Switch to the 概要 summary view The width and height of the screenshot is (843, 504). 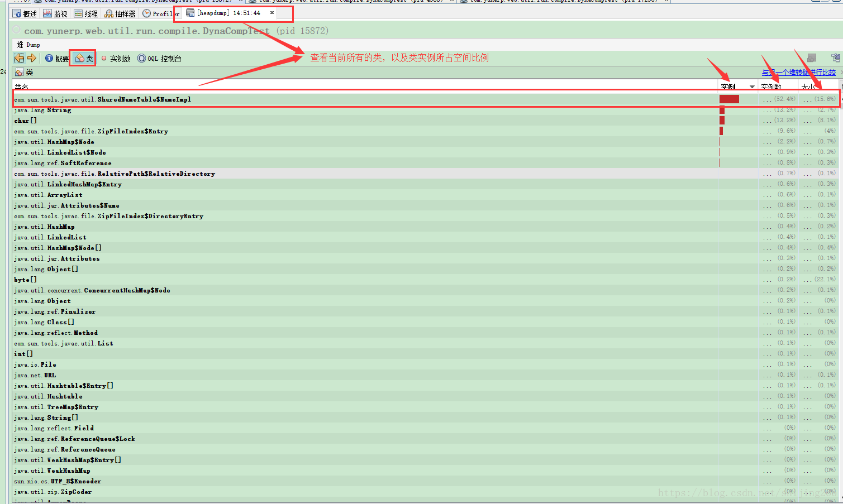click(57, 59)
